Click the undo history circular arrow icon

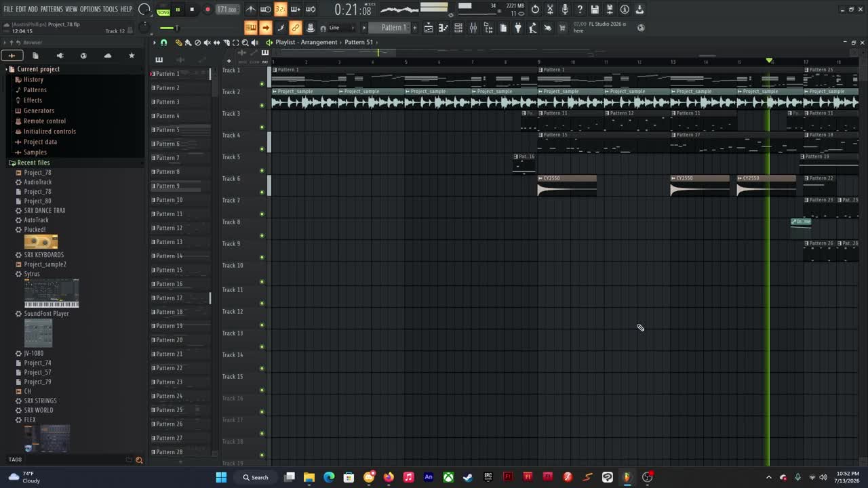pos(536,9)
